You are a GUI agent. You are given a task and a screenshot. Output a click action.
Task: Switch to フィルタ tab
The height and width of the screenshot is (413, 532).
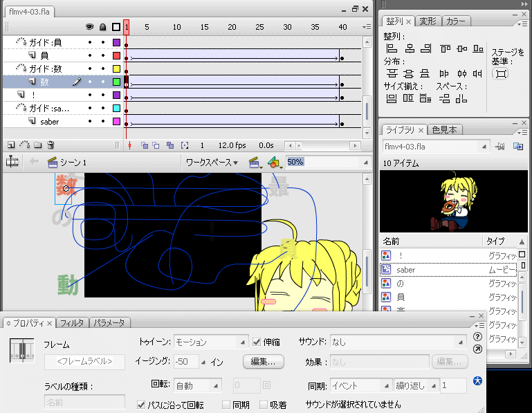tap(72, 323)
